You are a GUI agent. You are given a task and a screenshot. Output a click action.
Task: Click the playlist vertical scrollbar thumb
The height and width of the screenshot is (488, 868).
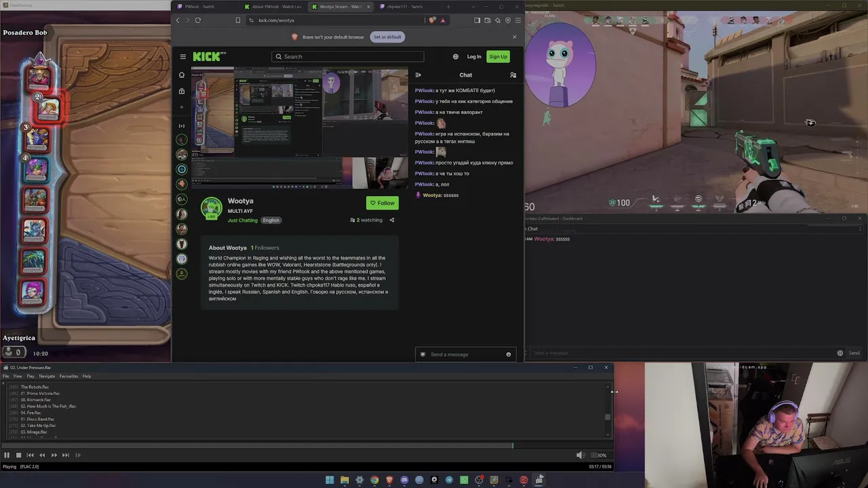[x=608, y=418]
